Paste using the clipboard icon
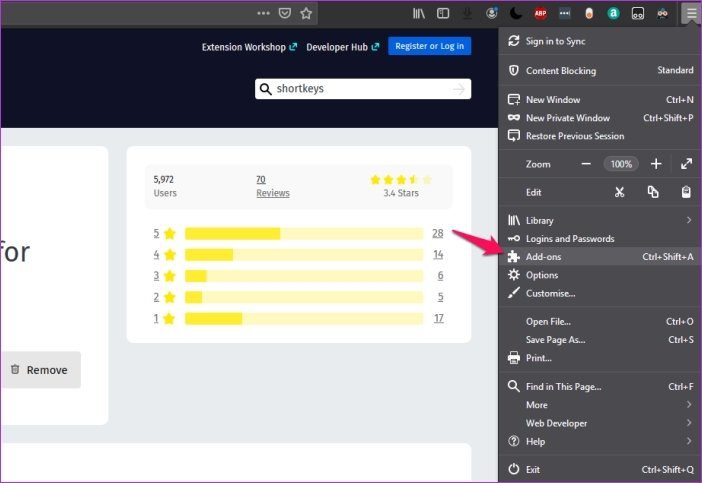Image resolution: width=702 pixels, height=483 pixels. [686, 192]
